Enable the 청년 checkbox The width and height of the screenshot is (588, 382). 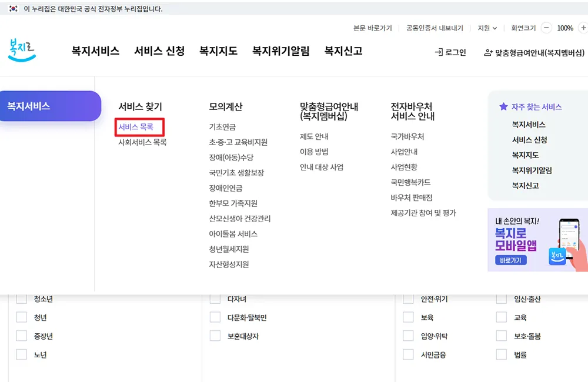22,317
